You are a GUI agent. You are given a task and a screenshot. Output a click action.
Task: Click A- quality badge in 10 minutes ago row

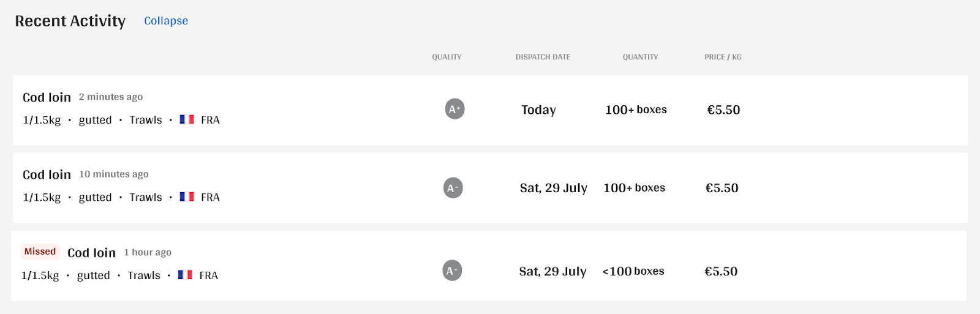click(453, 188)
